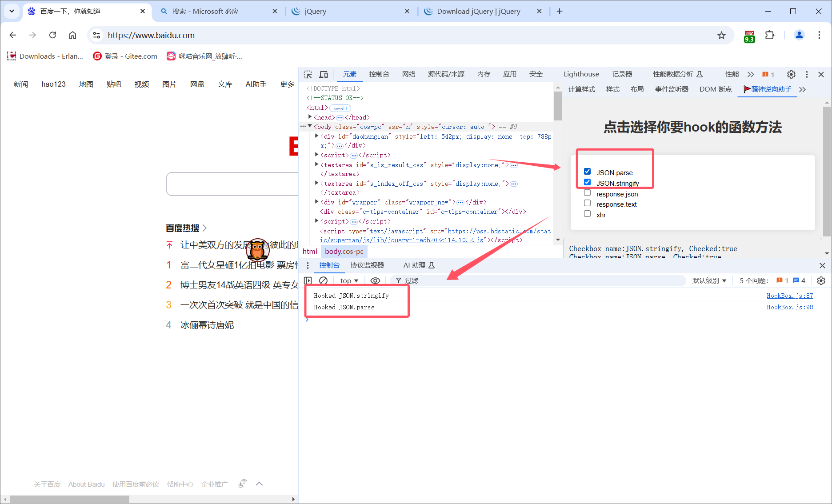Open a new browser tab
Screen dimensions: 832x504
[560, 11]
